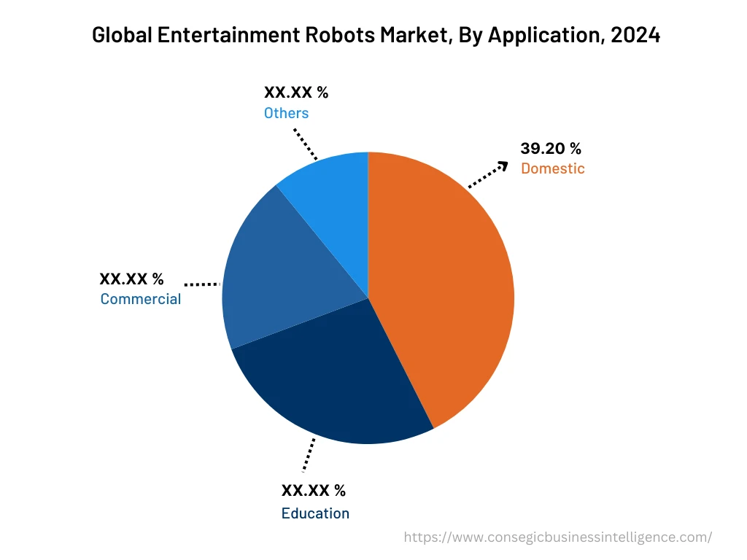Select the Commercial label text
The width and height of the screenshot is (747, 560).
141,298
